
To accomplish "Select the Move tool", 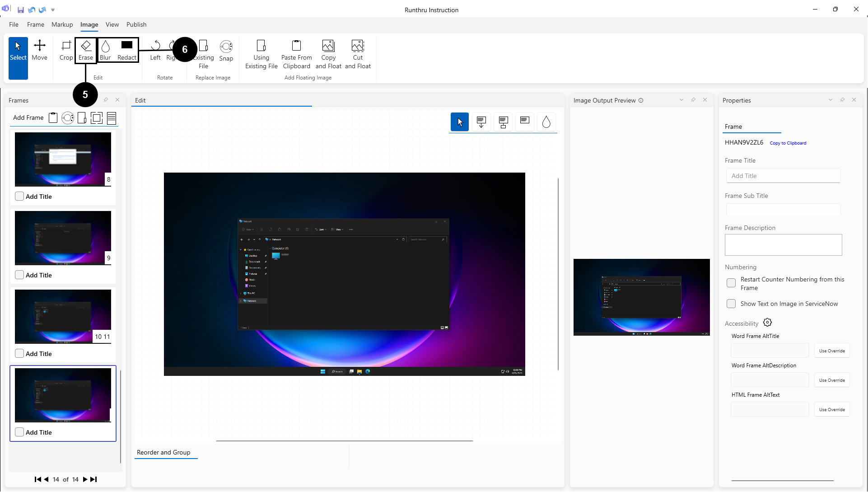I will click(40, 50).
